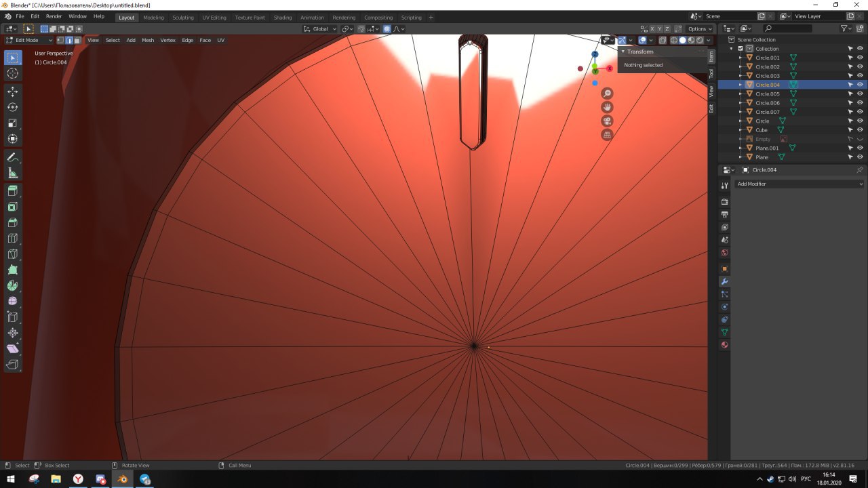Open the UV Editing workspace tab
This screenshot has width=868, height=488.
pyautogui.click(x=214, y=18)
